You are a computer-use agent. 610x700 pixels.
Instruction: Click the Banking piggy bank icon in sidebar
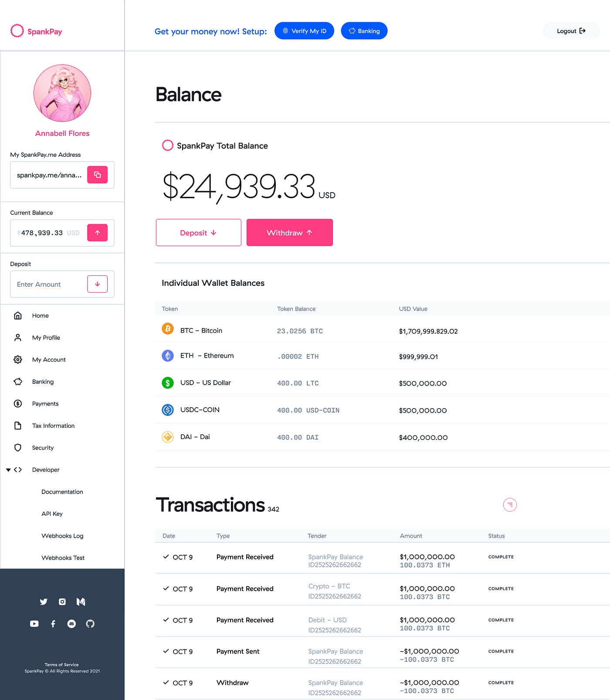(x=18, y=382)
